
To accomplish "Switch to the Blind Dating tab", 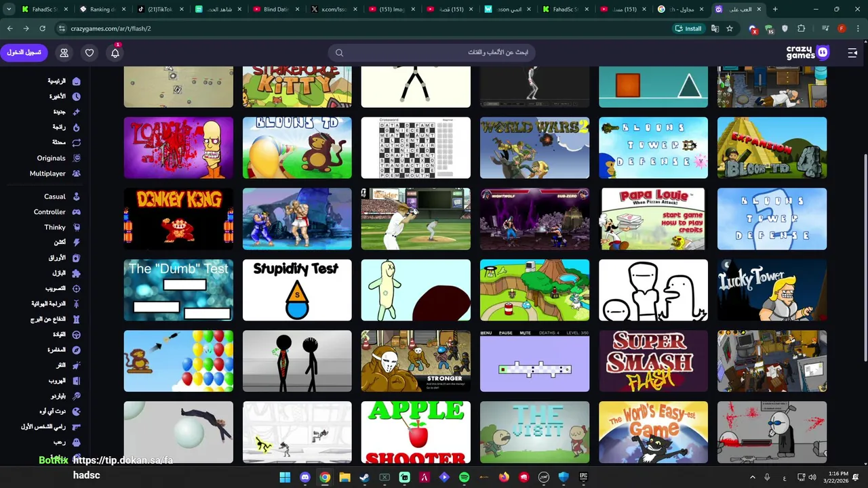I will 275,9.
